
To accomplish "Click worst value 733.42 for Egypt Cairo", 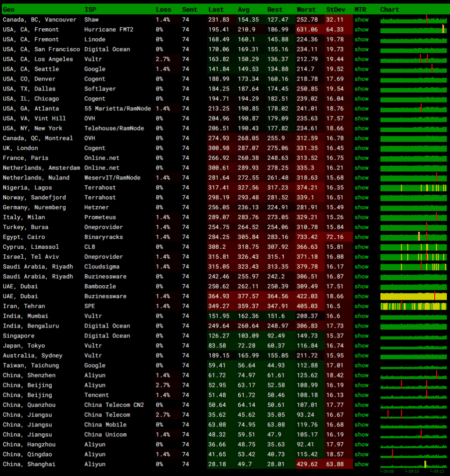I will click(x=307, y=237).
